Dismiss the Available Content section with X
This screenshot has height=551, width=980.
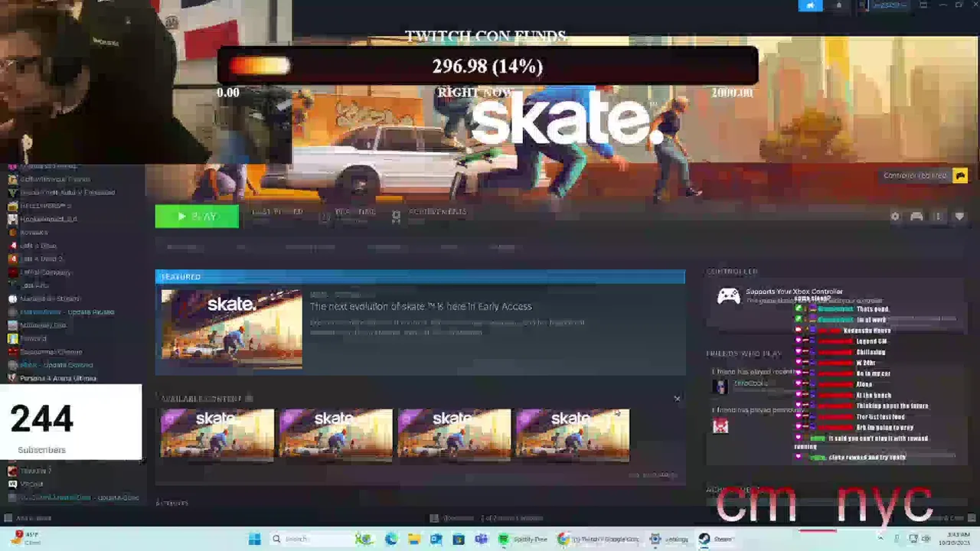677,399
